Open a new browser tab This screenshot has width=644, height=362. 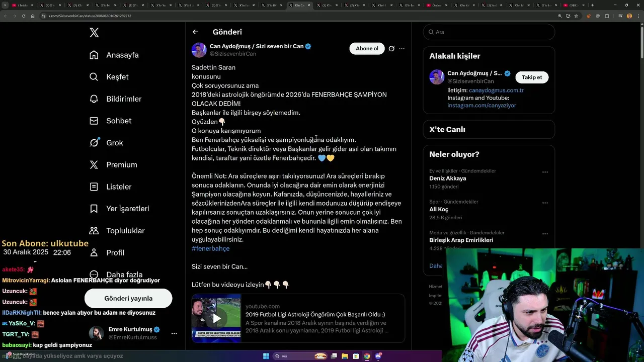tap(592, 5)
